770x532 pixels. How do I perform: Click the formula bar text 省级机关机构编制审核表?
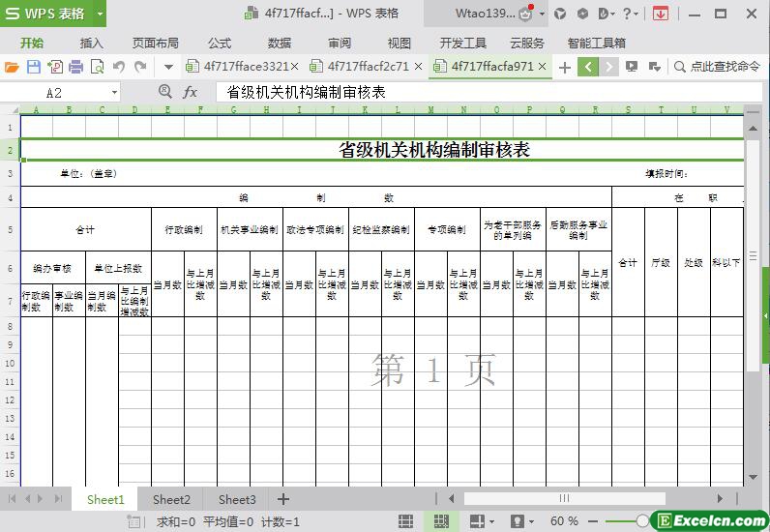click(x=306, y=92)
